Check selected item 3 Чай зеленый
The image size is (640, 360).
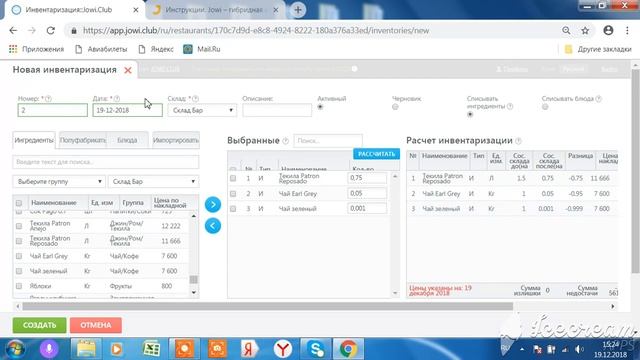233,209
